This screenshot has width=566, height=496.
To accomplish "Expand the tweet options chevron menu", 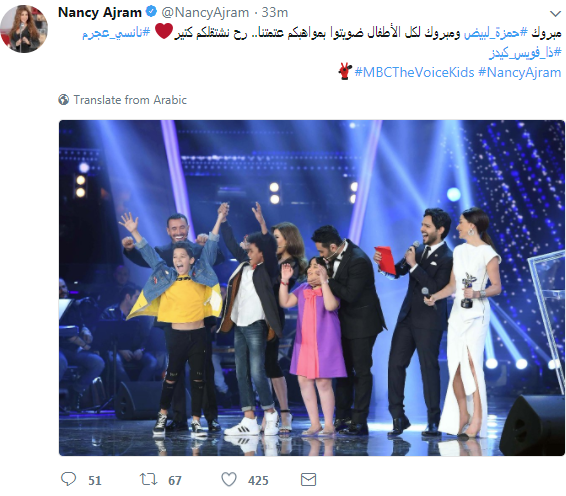I will click(x=555, y=14).
